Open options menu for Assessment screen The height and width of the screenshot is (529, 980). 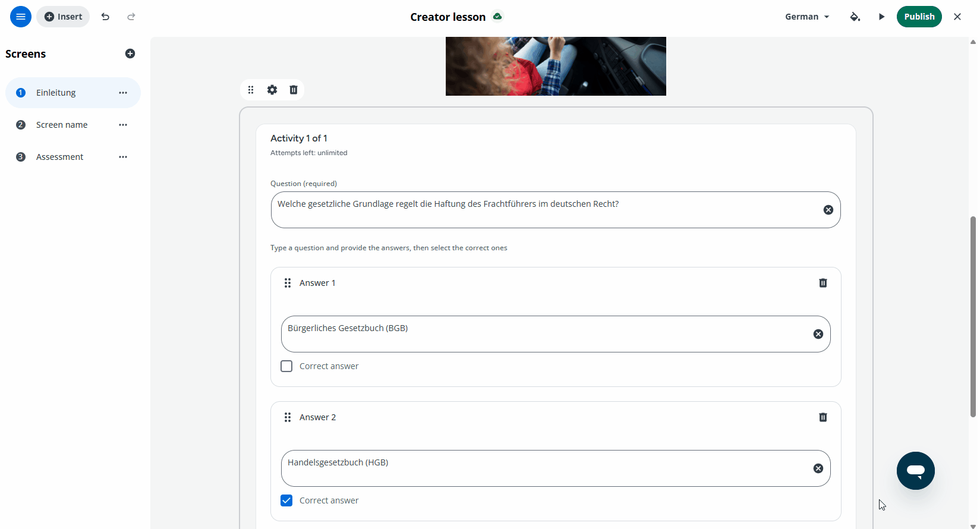[x=123, y=157]
